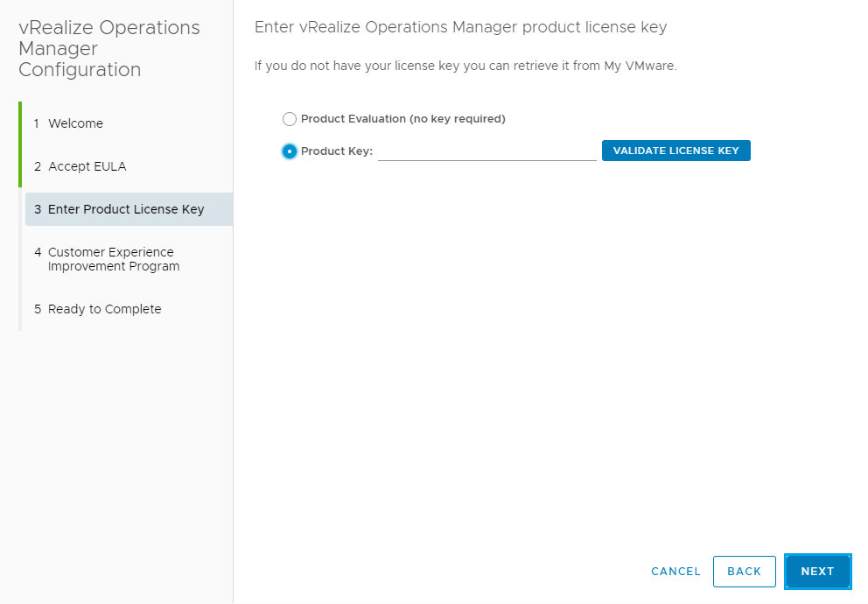Click the step number 4 in sidebar

click(x=38, y=252)
